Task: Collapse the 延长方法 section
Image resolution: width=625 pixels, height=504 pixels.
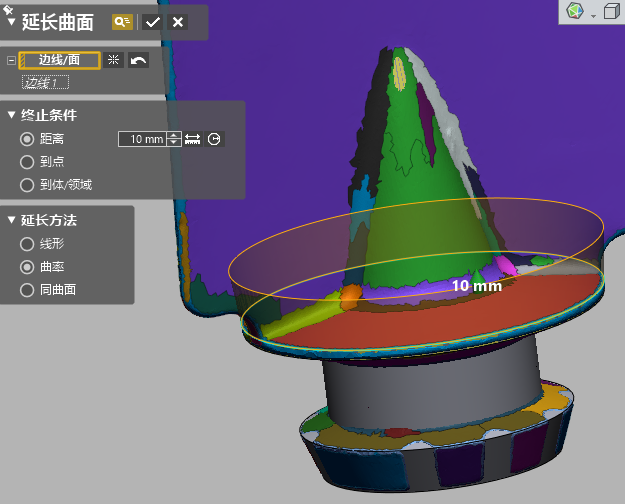Action: coord(11,220)
